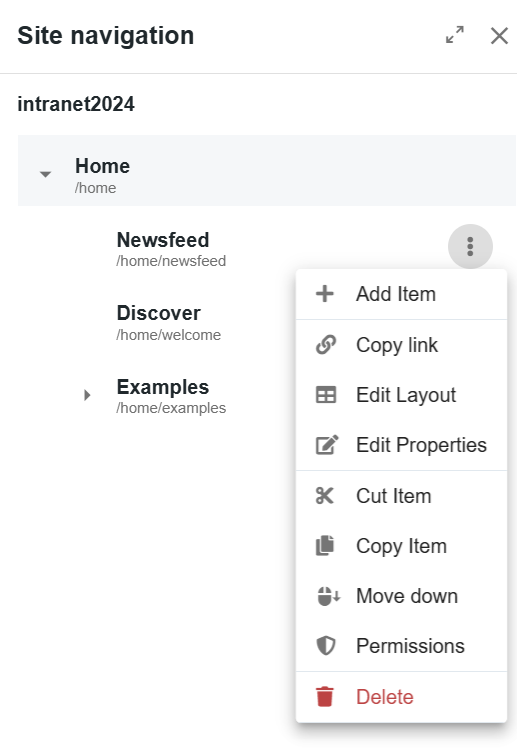Click the Home root navigation row
Viewport: 517px width, 751px height.
[267, 171]
